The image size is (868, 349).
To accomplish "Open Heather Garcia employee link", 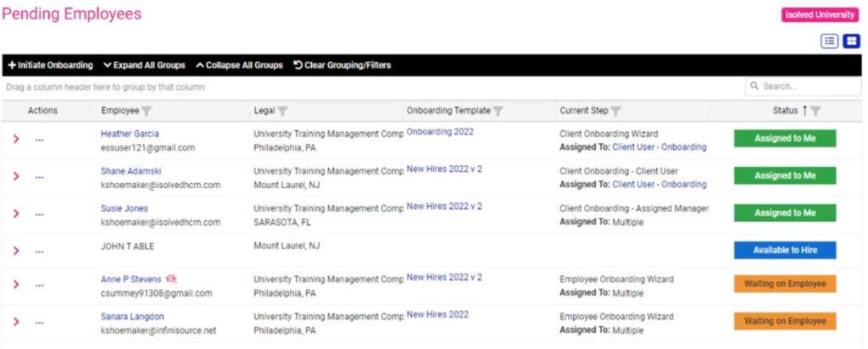I will pos(130,134).
